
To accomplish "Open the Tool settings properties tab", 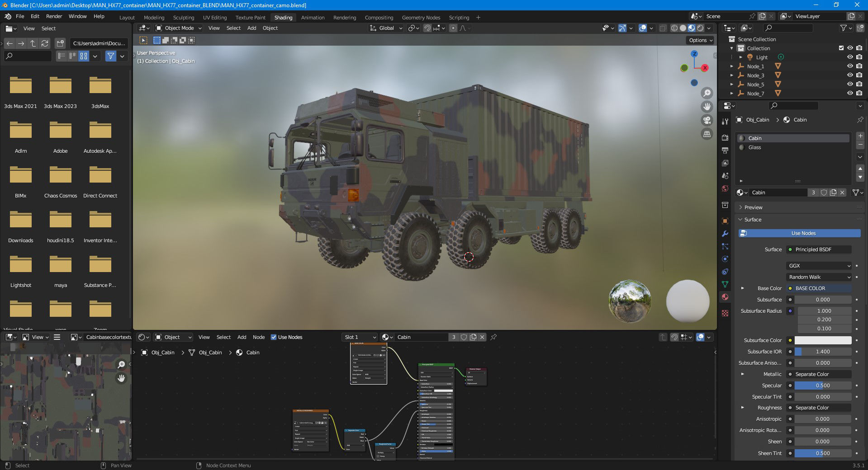I will (725, 121).
